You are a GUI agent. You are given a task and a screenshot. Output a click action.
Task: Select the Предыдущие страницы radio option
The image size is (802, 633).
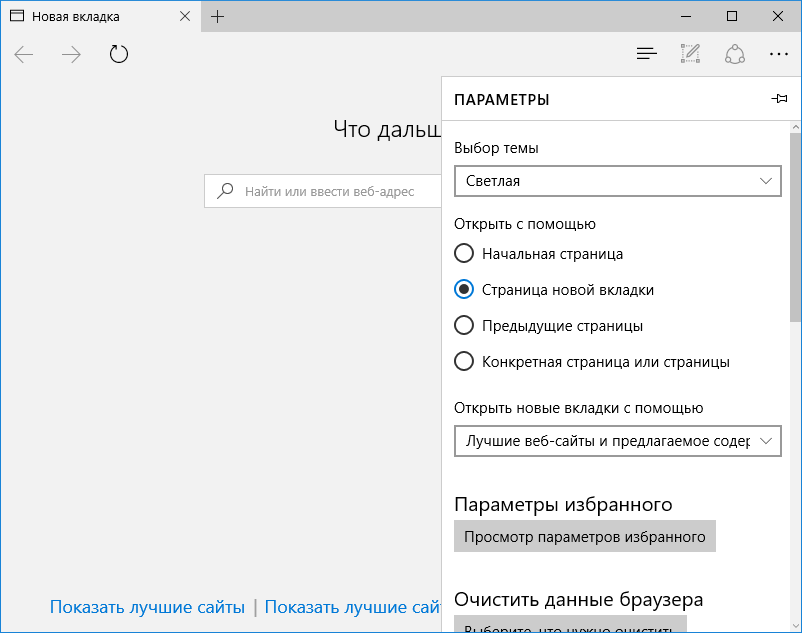coord(548,326)
